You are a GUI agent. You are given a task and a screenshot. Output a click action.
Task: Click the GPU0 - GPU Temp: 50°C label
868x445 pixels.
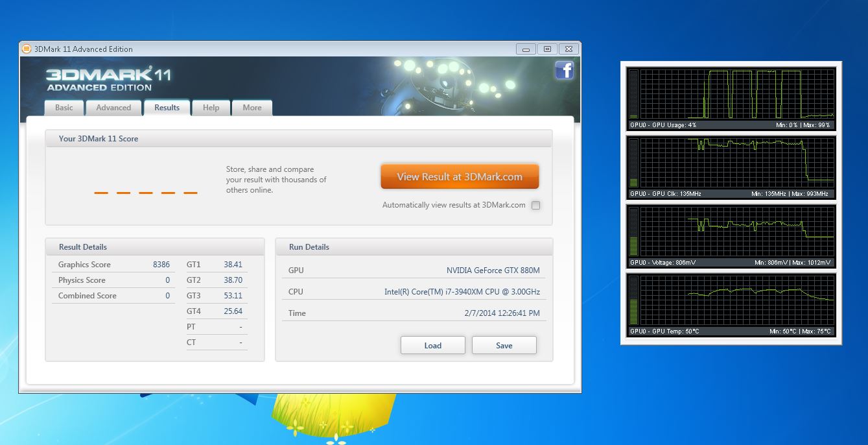click(664, 331)
